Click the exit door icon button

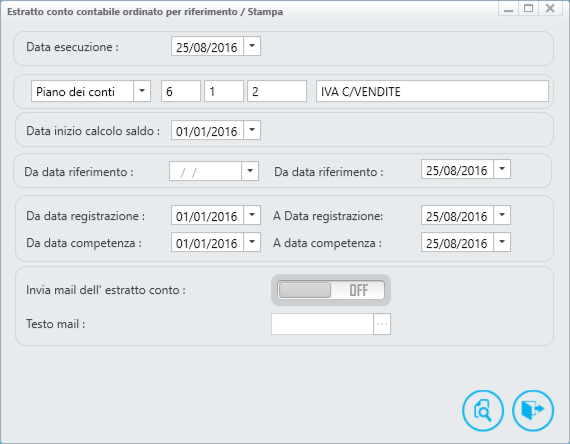coord(533,411)
